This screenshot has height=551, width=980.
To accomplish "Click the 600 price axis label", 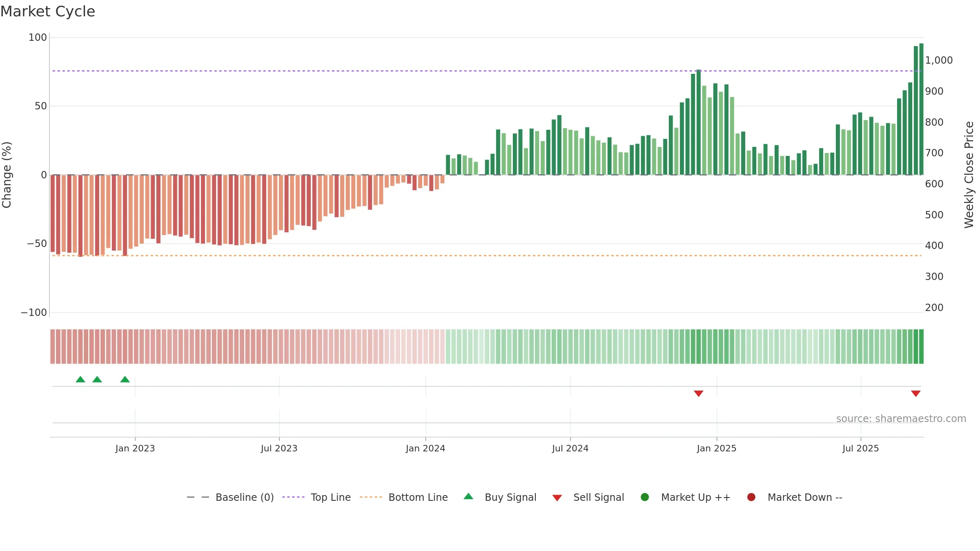I will pos(934,184).
